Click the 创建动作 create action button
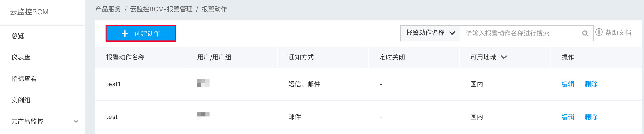 141,33
